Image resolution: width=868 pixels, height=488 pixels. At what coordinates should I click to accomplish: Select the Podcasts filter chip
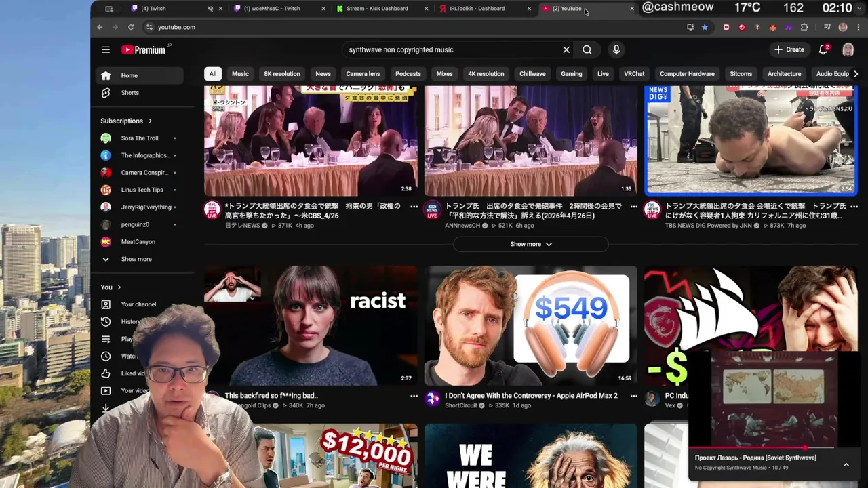click(x=408, y=74)
